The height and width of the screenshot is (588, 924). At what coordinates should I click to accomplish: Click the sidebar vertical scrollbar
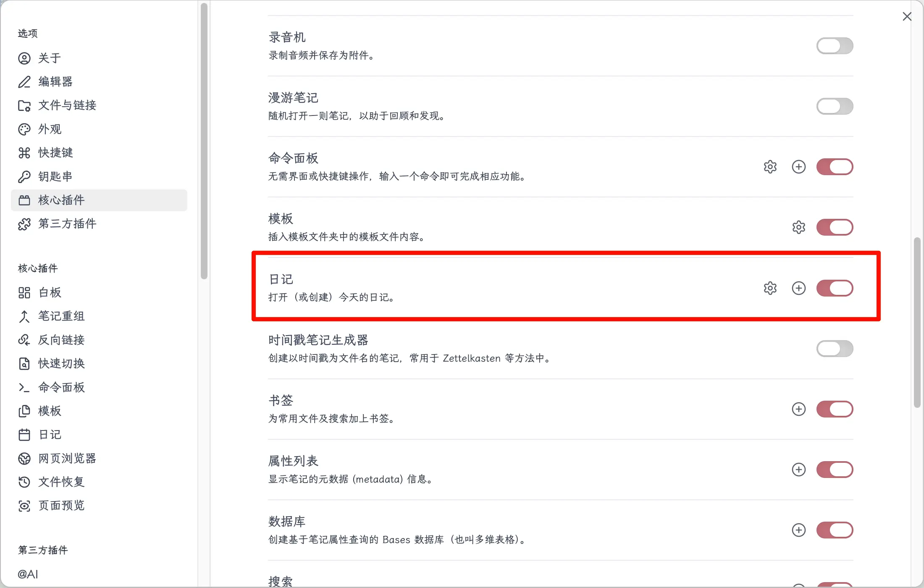(204, 141)
